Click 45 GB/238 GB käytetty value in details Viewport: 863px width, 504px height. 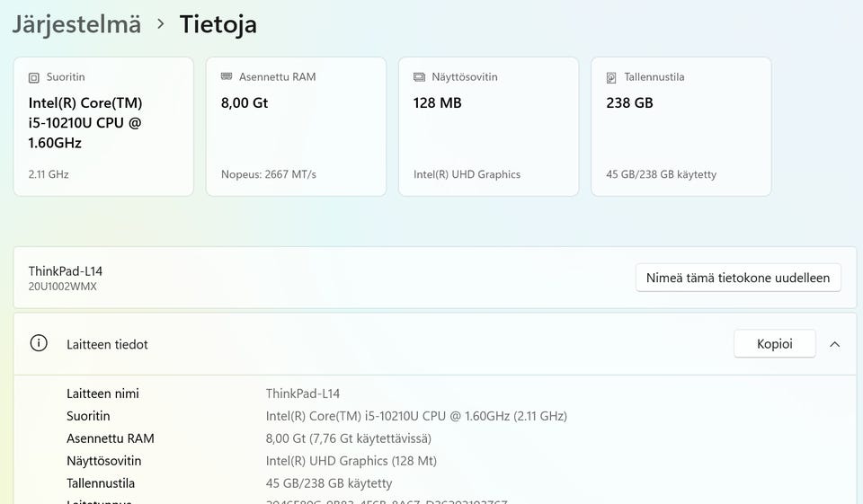pos(329,483)
